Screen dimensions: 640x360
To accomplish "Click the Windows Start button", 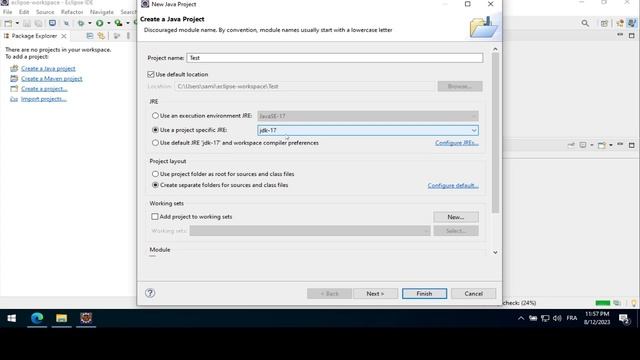I will tap(11, 318).
